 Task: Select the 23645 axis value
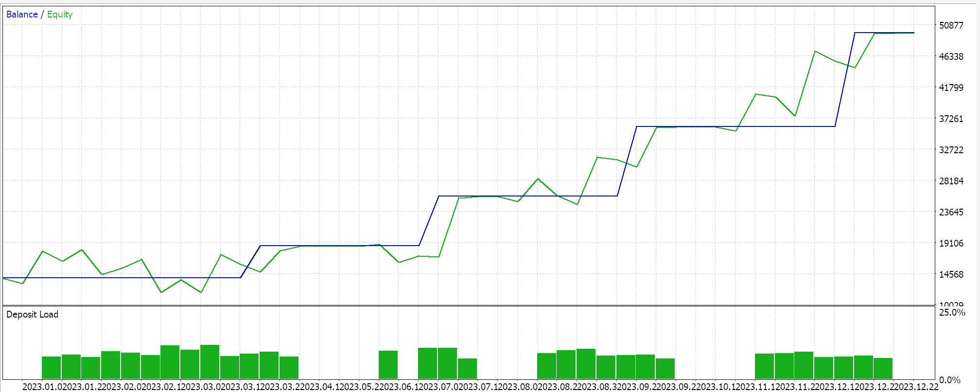(x=951, y=212)
